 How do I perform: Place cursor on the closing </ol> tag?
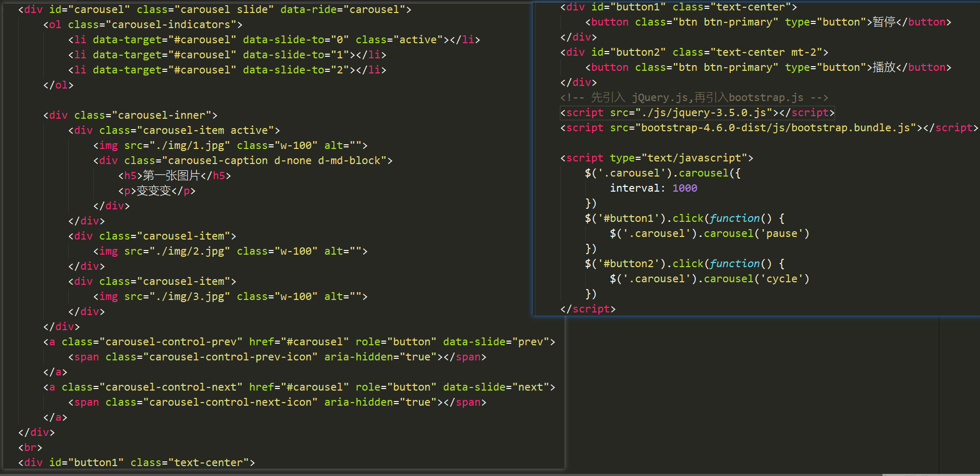click(x=58, y=85)
